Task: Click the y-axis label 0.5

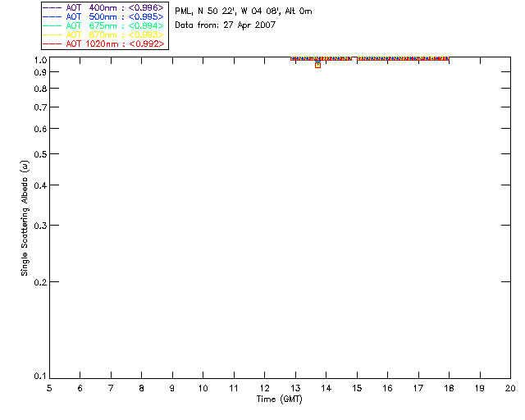Action: pos(40,154)
